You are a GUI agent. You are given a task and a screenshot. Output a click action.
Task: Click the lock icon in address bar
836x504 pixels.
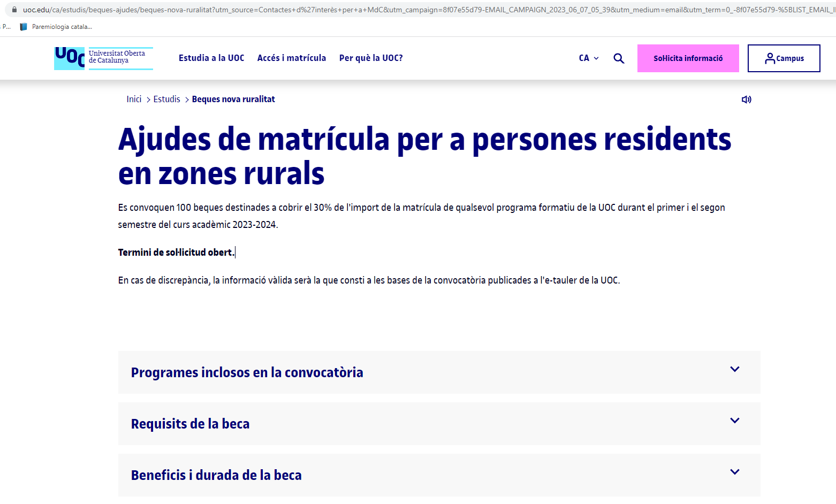coord(14,10)
